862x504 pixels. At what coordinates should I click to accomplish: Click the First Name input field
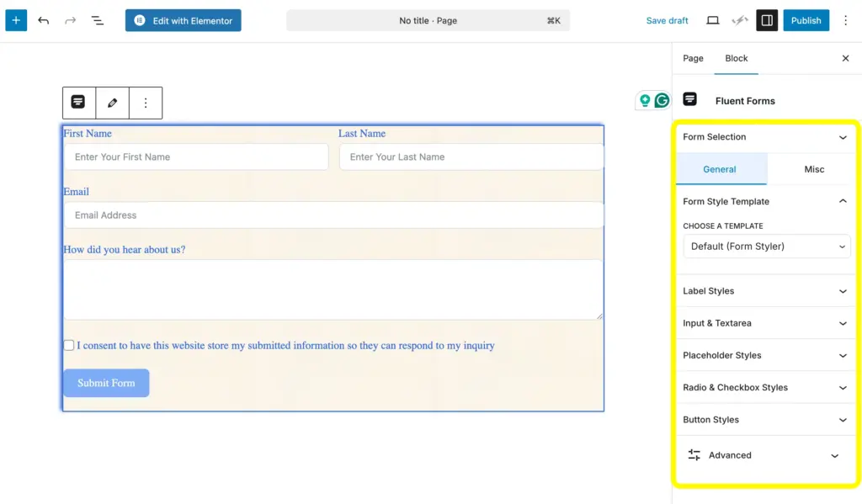tap(196, 157)
